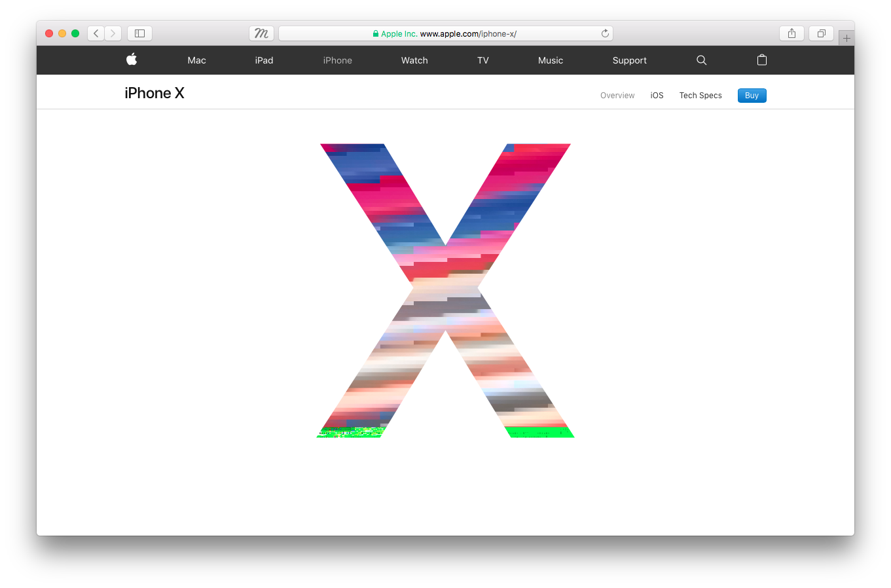This screenshot has height=588, width=891.
Task: Click the iPhone X page title
Action: (x=155, y=93)
